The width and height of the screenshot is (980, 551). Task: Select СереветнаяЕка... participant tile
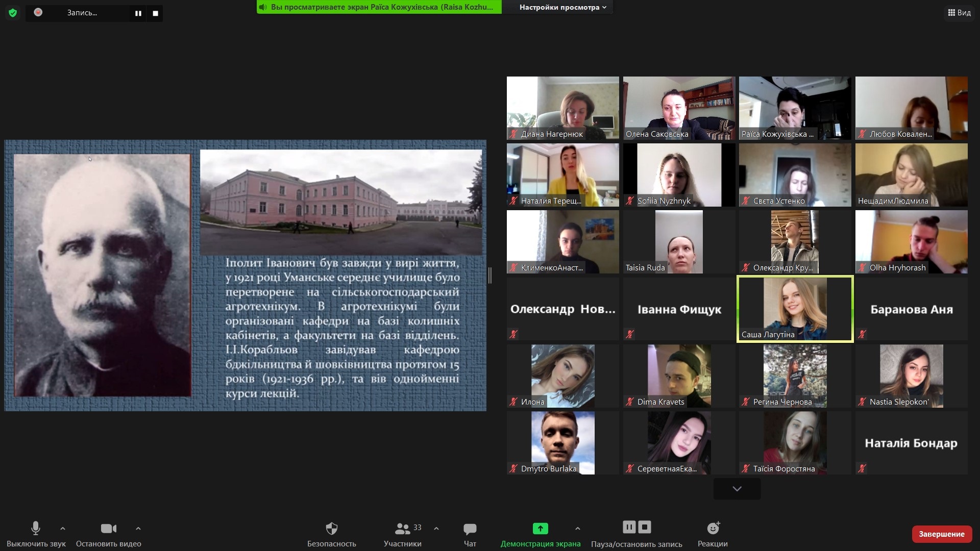[x=679, y=443]
